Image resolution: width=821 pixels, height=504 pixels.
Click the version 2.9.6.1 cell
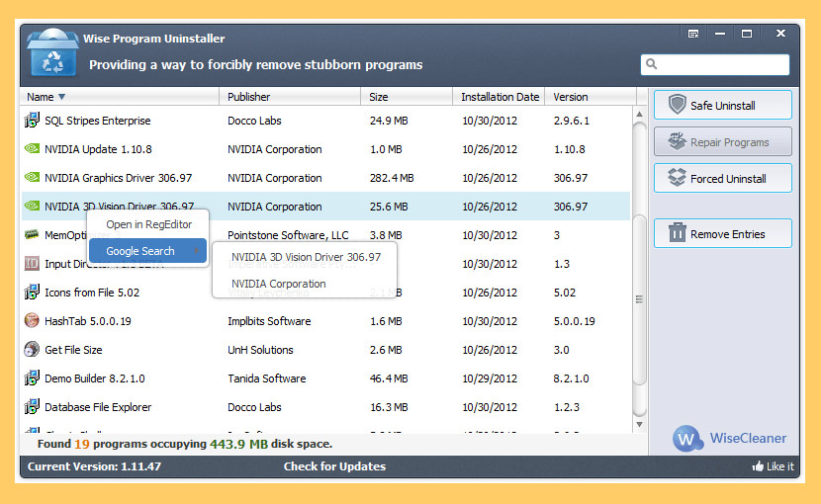572,121
